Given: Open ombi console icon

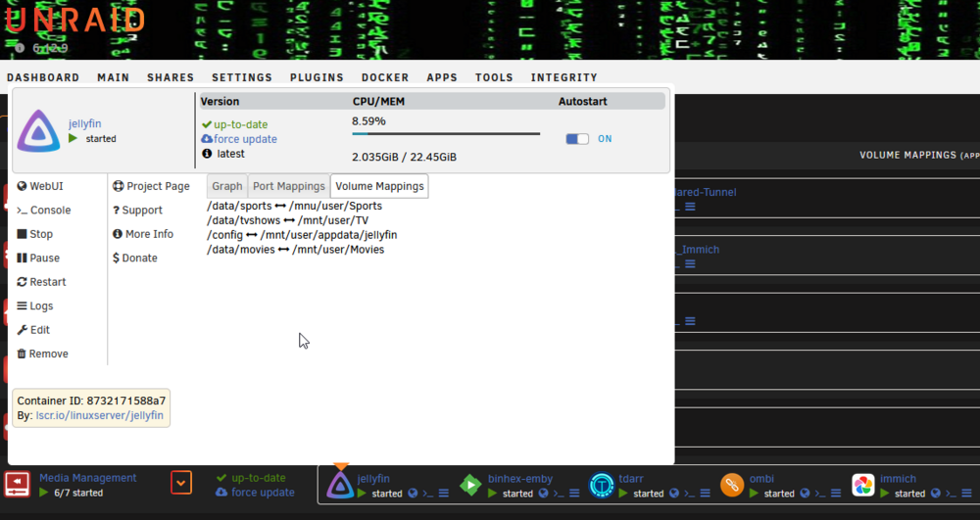Looking at the screenshot, I should pyautogui.click(x=820, y=494).
